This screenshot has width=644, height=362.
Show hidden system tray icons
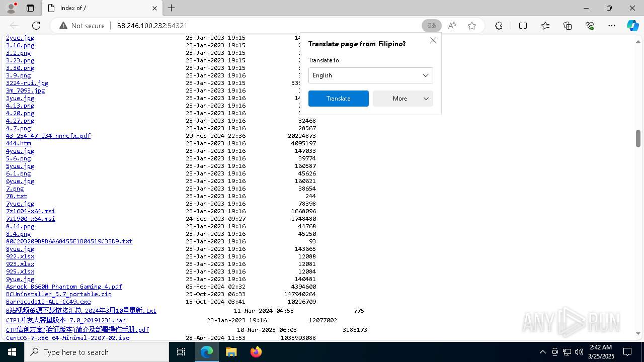(x=542, y=352)
